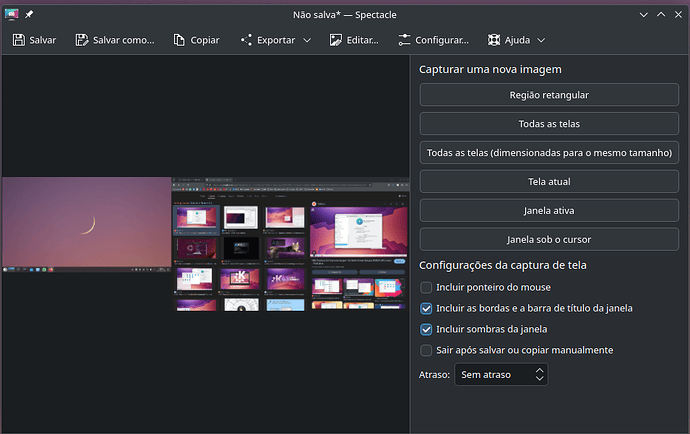Maximize the Spectacle window
The image size is (690, 434).
click(x=661, y=15)
